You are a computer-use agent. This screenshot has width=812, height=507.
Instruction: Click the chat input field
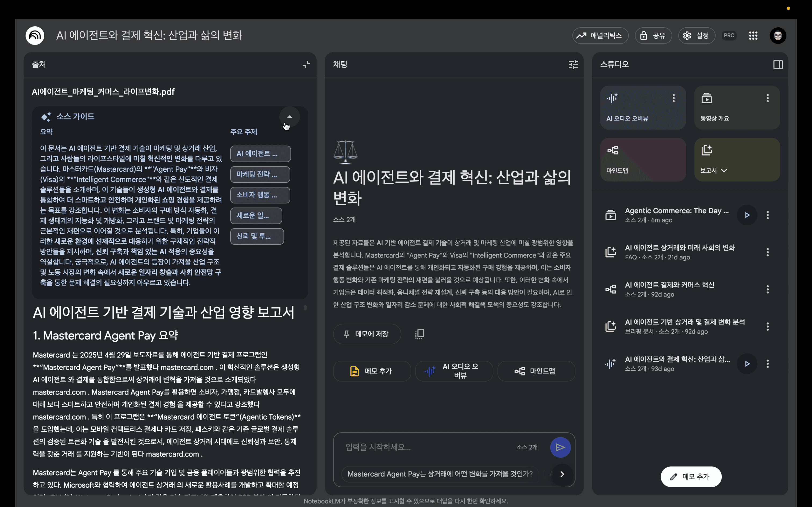pyautogui.click(x=426, y=447)
